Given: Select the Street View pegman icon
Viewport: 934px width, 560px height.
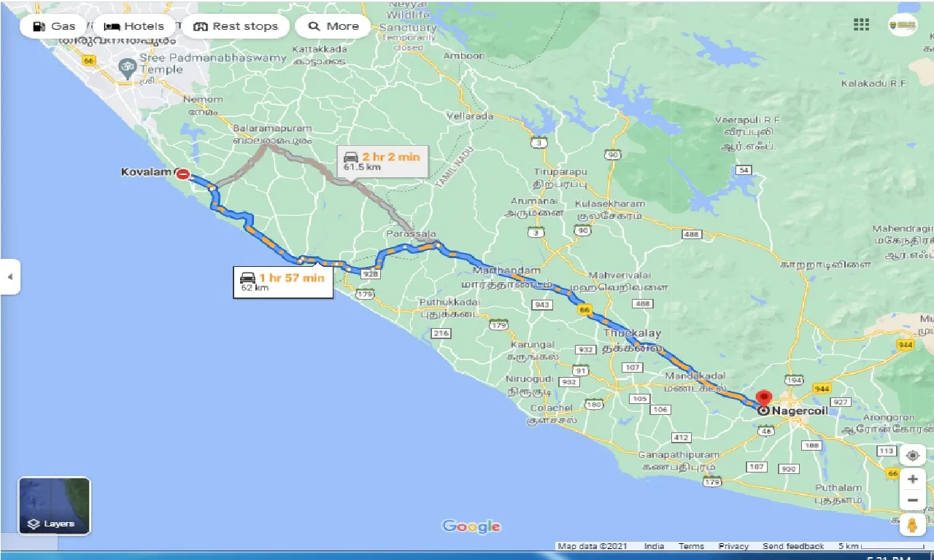Looking at the screenshot, I should (x=912, y=525).
